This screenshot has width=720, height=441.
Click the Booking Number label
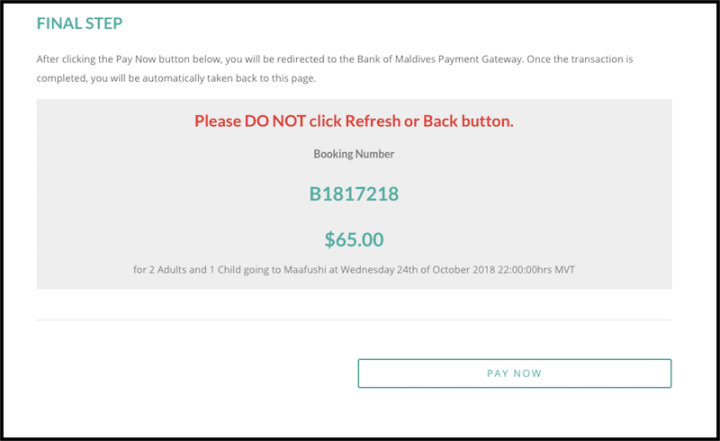(354, 154)
